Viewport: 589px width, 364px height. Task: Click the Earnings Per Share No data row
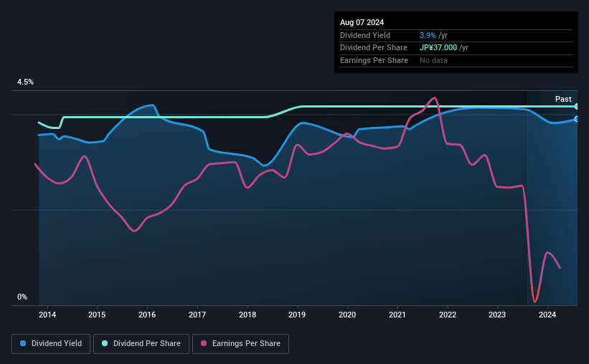433,60
